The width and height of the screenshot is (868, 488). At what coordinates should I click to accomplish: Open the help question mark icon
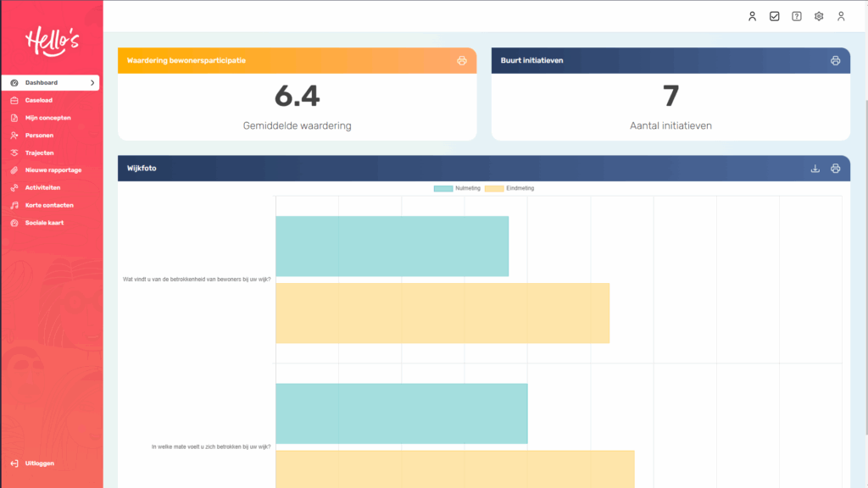click(x=797, y=16)
